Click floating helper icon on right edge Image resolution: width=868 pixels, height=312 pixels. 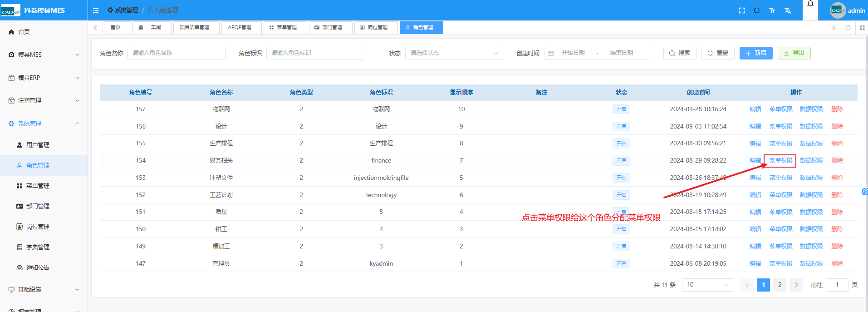[865, 192]
